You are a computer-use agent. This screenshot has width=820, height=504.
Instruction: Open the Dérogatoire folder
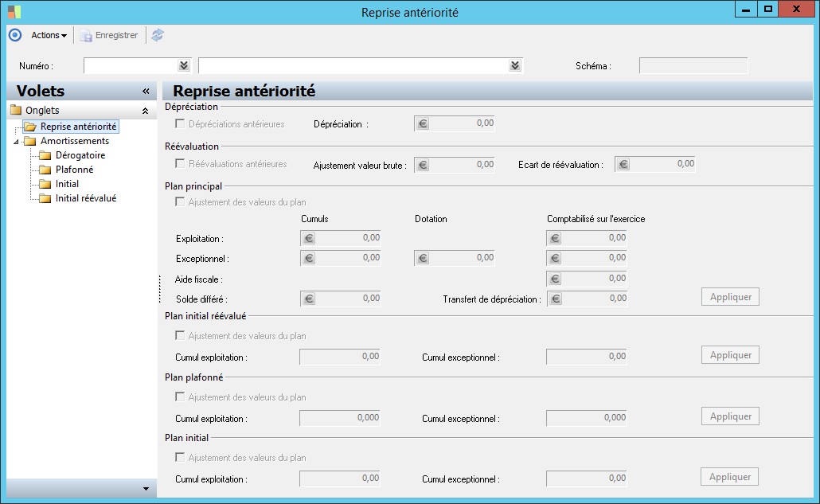80,155
